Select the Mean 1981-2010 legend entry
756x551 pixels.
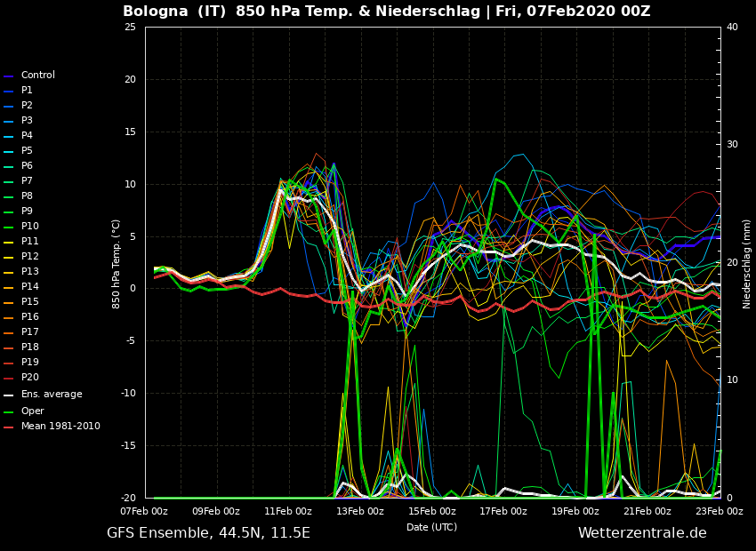pyautogui.click(x=60, y=427)
